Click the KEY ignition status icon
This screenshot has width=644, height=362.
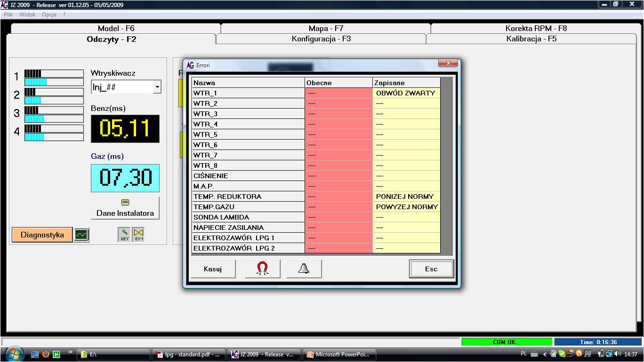(124, 235)
